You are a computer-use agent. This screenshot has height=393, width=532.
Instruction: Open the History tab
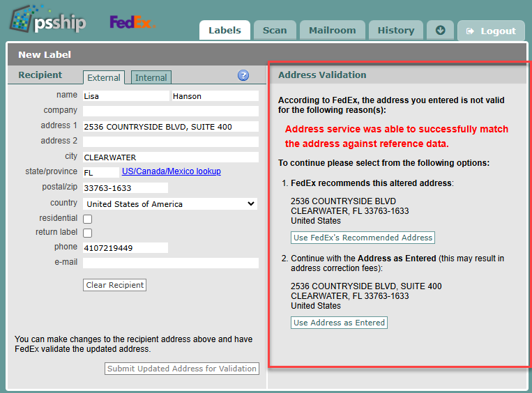395,30
